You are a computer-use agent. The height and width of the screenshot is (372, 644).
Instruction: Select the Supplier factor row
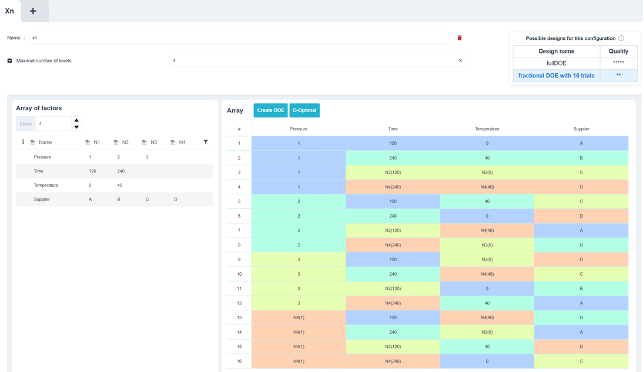[114, 199]
